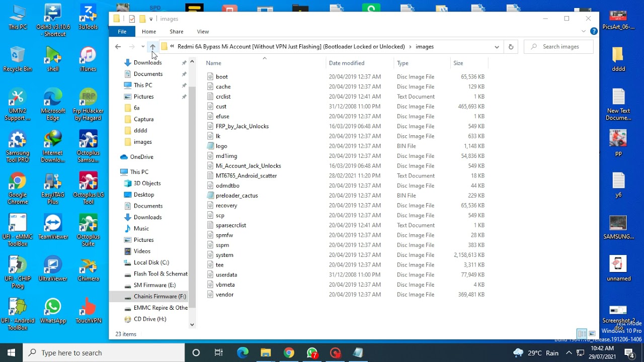Open Odin3 v3.10.6 shortcut
Image resolution: width=644 pixels, height=362 pixels.
[53, 21]
